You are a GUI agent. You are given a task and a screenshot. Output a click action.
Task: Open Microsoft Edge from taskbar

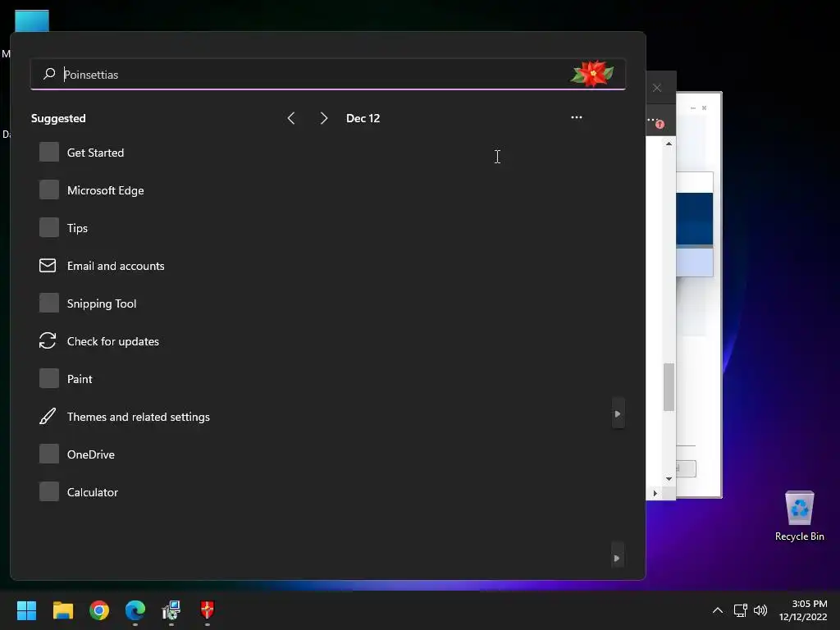click(x=135, y=609)
